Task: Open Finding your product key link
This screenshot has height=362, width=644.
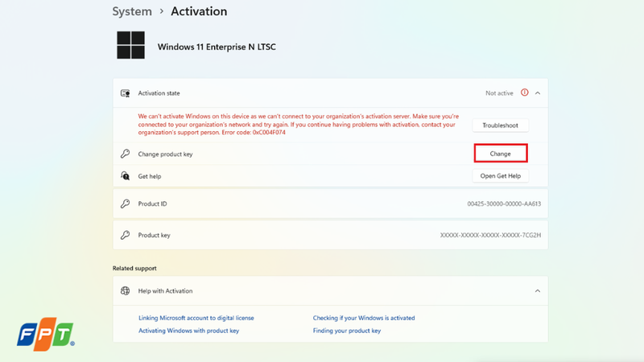Action: [x=347, y=331]
